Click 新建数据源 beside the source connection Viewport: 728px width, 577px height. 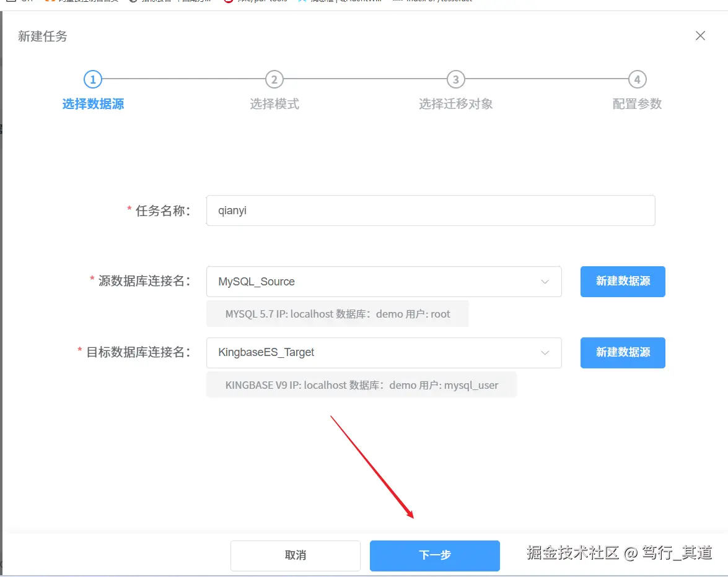[622, 282]
